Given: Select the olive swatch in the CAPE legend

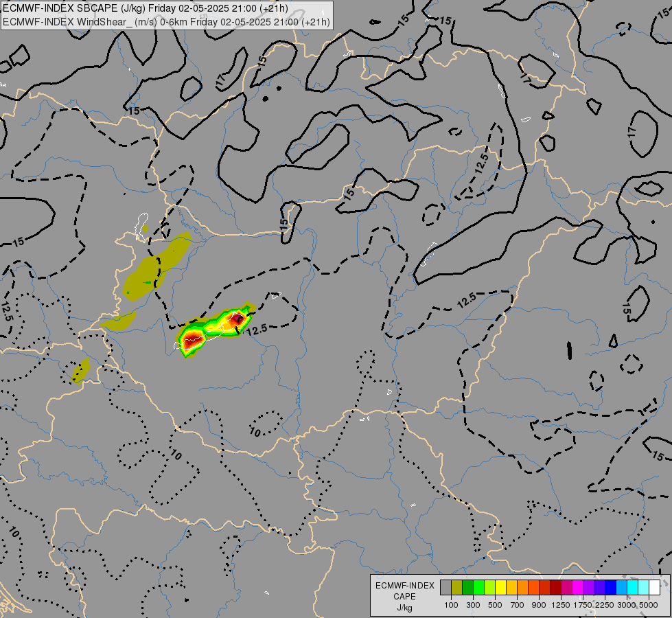Looking at the screenshot, I should tap(457, 587).
